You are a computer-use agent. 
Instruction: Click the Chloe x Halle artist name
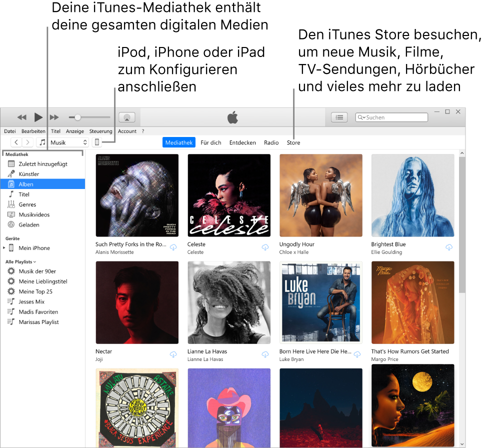294,252
